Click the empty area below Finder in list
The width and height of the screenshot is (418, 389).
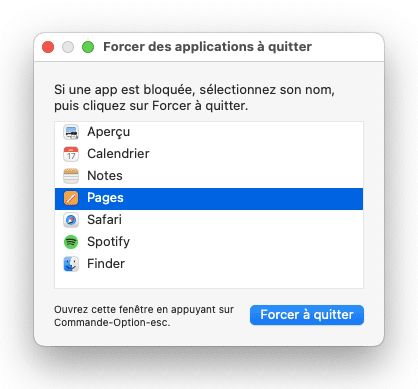click(x=209, y=281)
